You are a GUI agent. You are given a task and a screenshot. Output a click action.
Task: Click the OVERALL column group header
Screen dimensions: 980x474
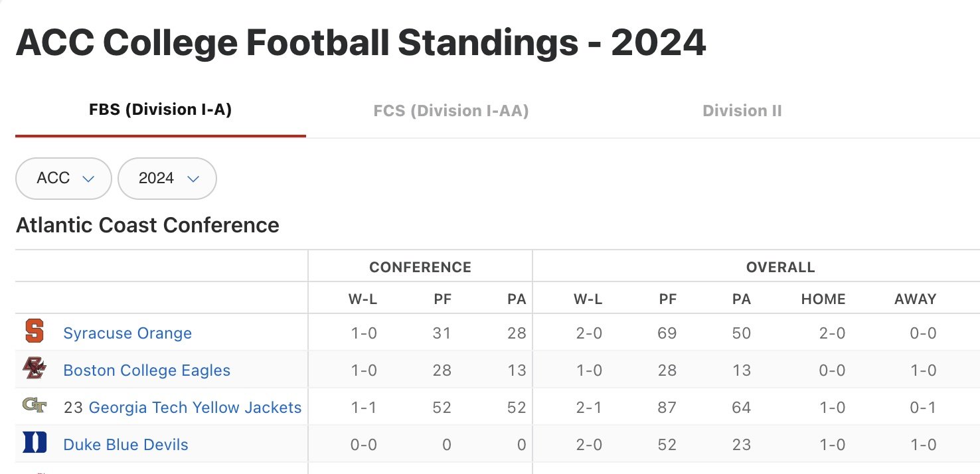tap(780, 268)
